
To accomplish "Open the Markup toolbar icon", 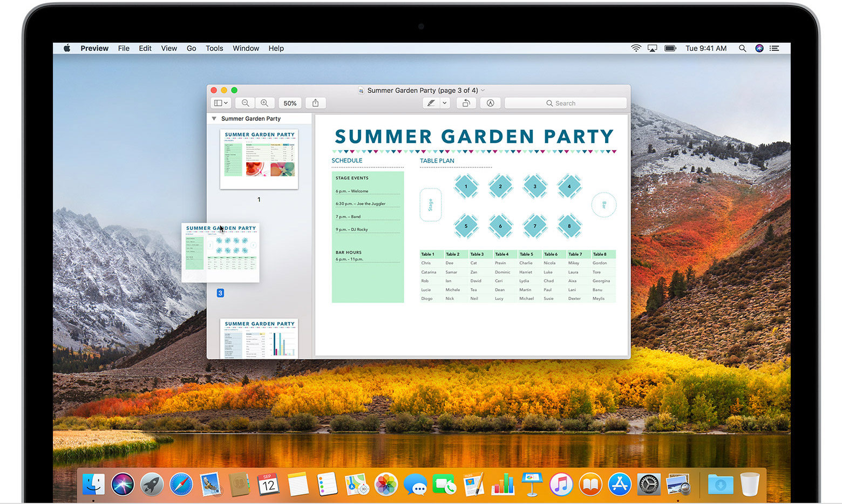I will point(490,103).
